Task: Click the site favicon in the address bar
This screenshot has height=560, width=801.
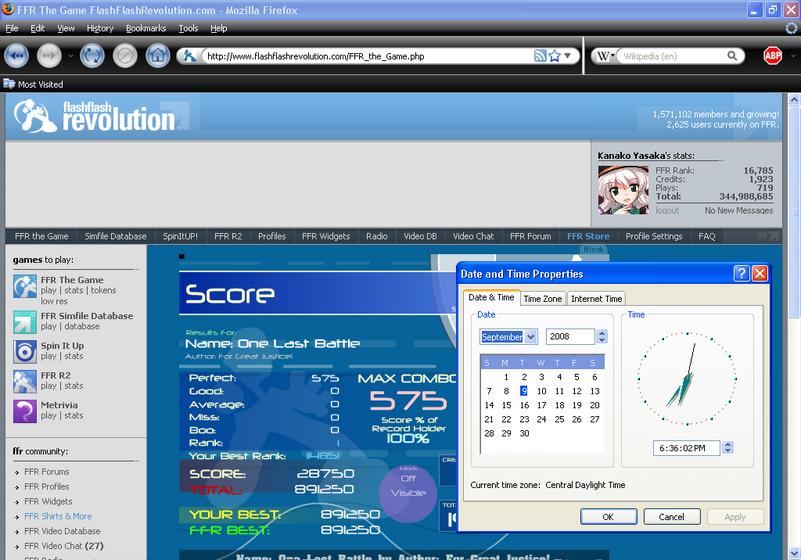Action: point(190,56)
